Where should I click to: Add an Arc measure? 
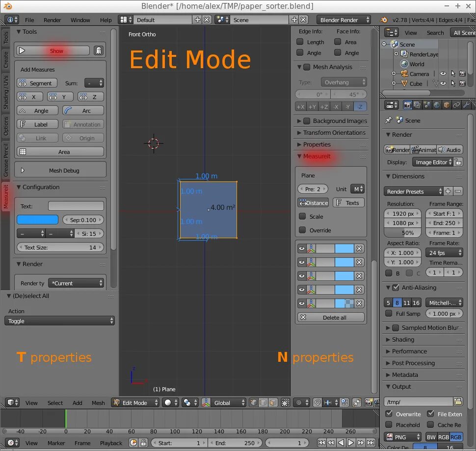coord(83,111)
